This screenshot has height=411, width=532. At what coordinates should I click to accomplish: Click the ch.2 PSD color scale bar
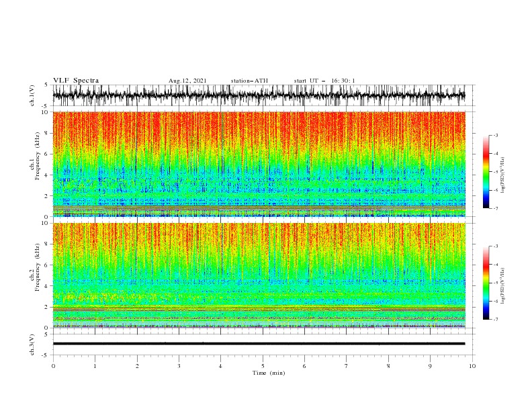click(486, 283)
